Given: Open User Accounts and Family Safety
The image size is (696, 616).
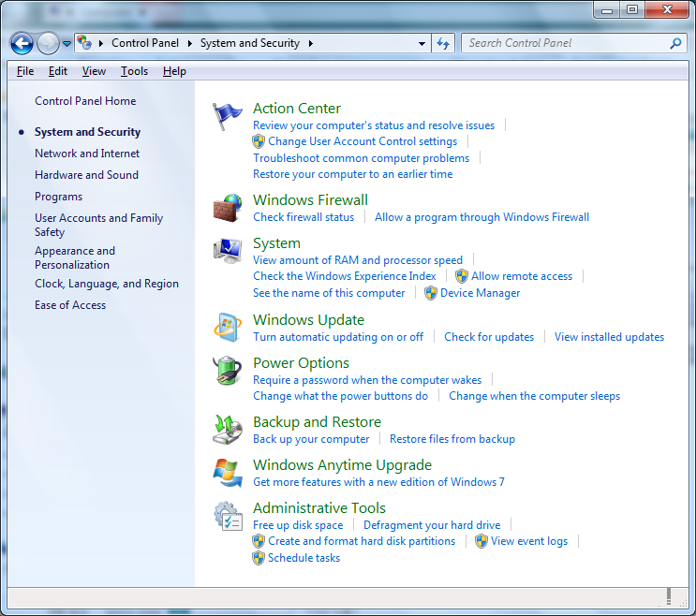Looking at the screenshot, I should [99, 225].
